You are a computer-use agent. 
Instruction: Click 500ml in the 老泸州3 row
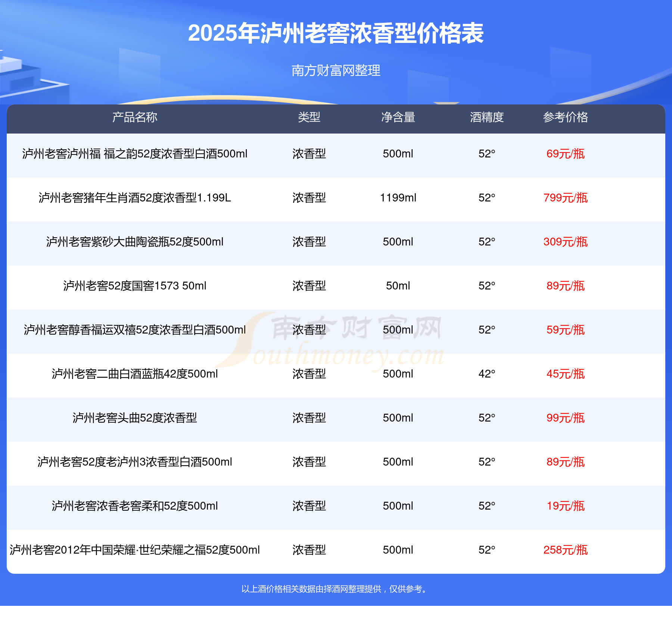[398, 462]
